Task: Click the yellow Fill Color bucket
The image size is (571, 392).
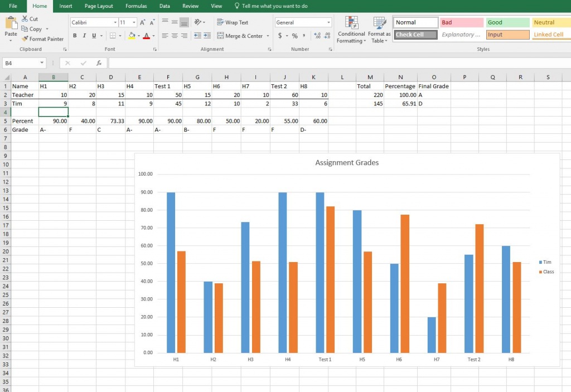Action: click(132, 36)
